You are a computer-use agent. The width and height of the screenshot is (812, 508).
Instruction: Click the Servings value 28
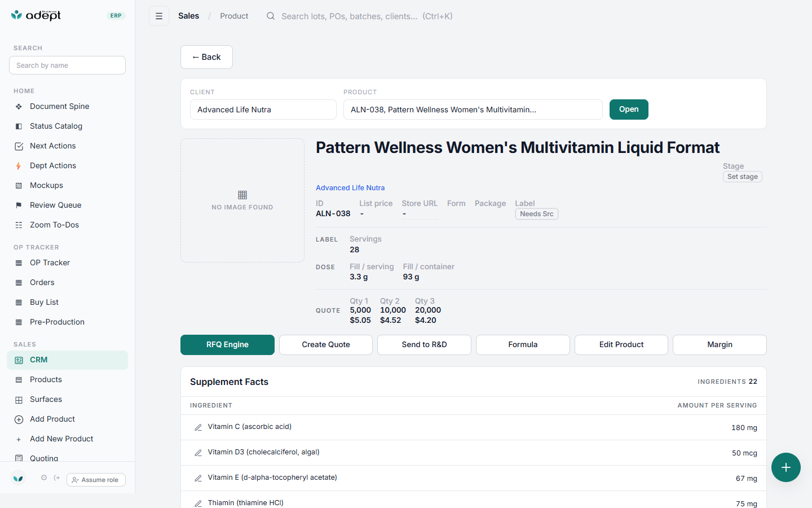pyautogui.click(x=355, y=249)
